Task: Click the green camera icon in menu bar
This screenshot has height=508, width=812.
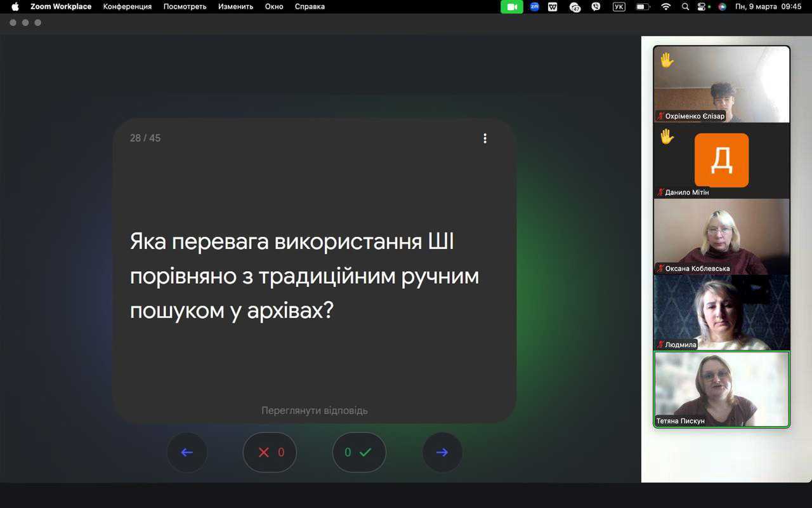Action: [x=511, y=6]
